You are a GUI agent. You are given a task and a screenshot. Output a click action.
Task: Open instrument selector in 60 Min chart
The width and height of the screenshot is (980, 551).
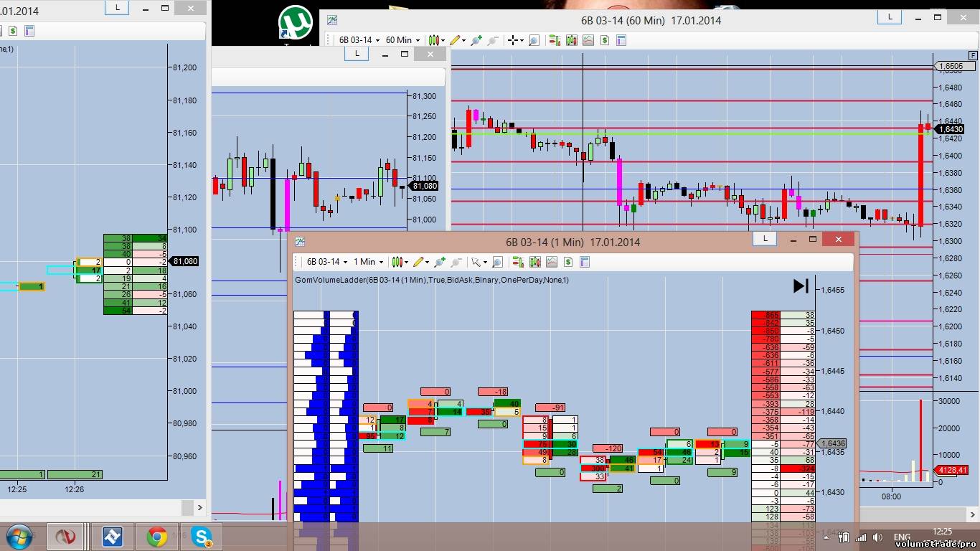(x=359, y=40)
